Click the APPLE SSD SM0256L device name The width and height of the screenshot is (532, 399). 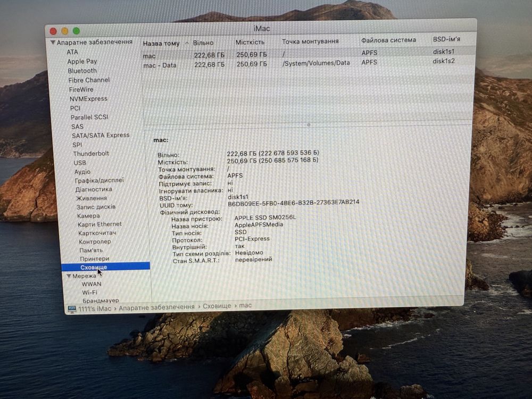pyautogui.click(x=265, y=218)
